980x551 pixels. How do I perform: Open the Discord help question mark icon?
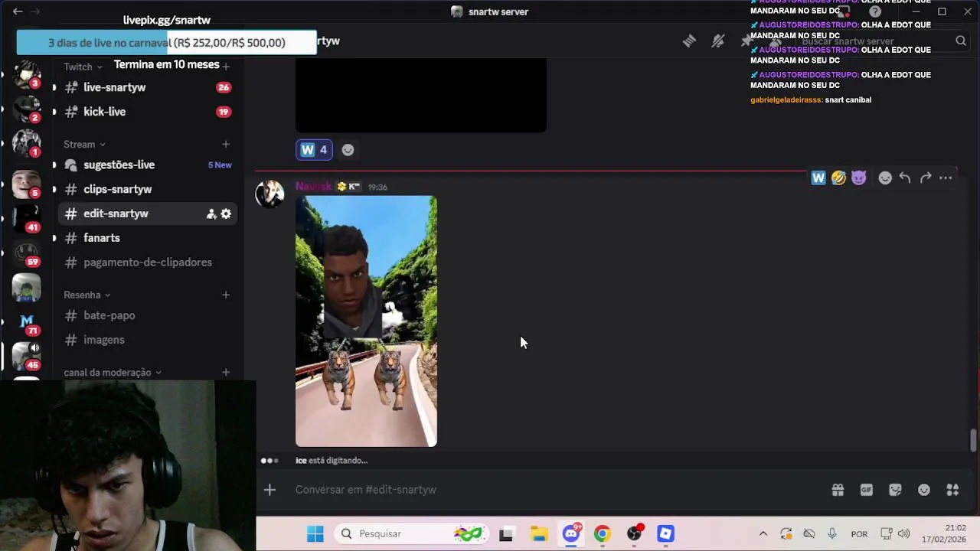click(x=875, y=11)
